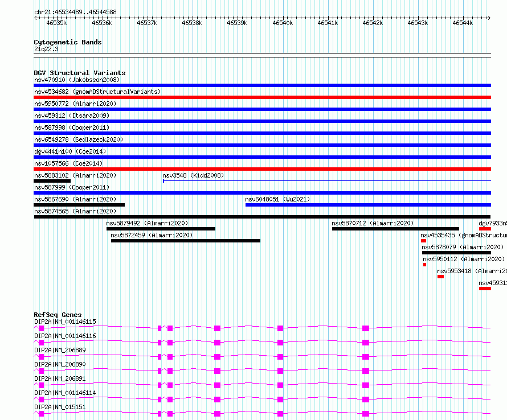
Task: Click the DIP2A|NM_206889 transcript label
Action: 60,350
